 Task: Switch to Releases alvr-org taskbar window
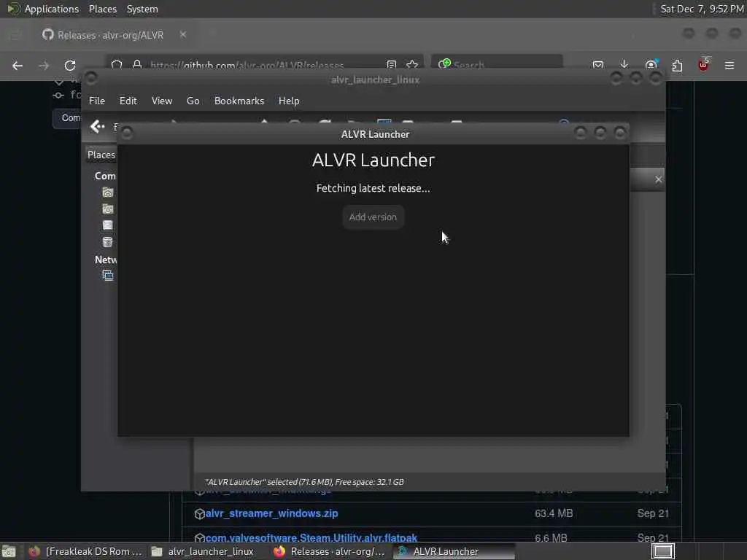point(330,551)
